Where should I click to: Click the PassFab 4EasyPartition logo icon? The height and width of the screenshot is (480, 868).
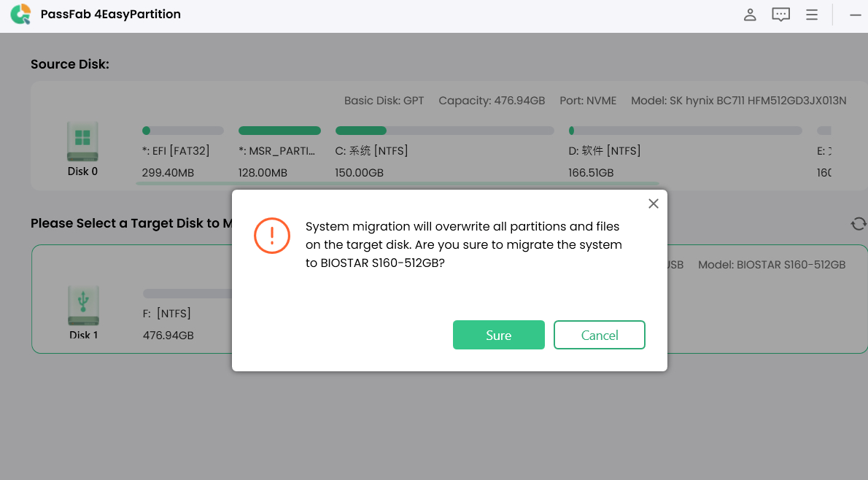(20, 15)
